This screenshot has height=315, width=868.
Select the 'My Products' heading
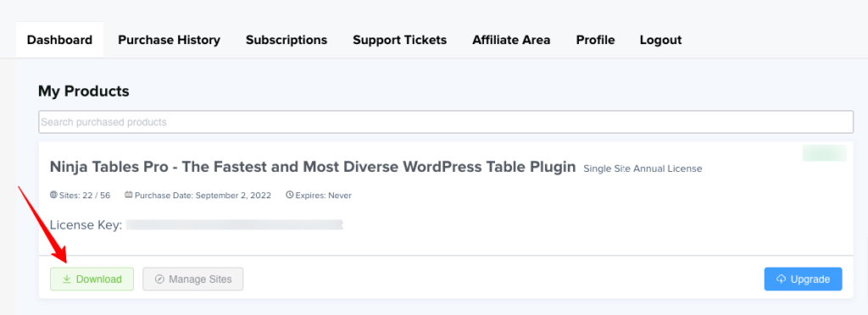(x=84, y=91)
